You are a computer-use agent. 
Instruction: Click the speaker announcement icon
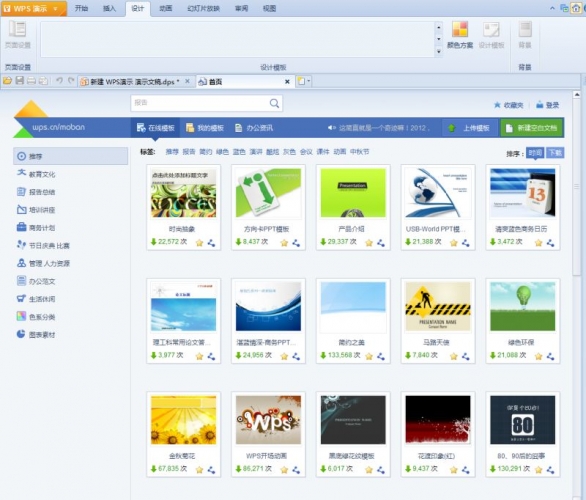[331, 128]
